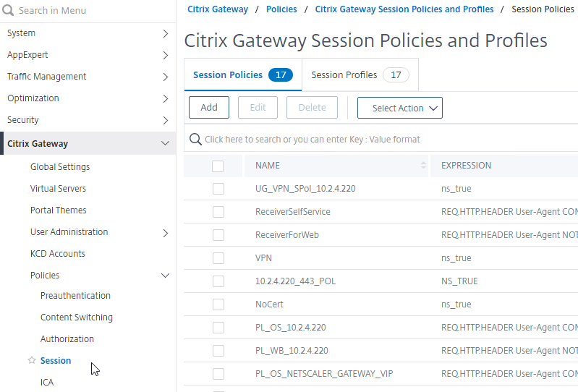
Task: Go to Policies breadcrumb link
Action: (281, 9)
